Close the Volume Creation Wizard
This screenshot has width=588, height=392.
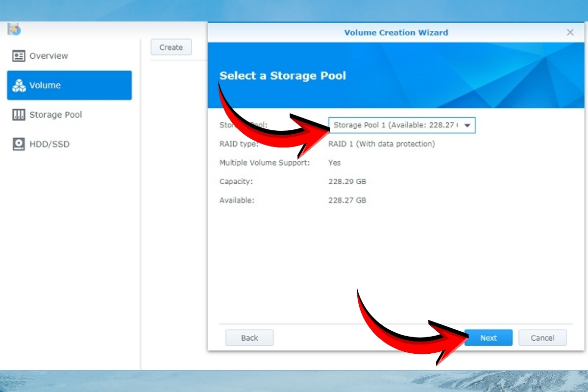pos(570,32)
